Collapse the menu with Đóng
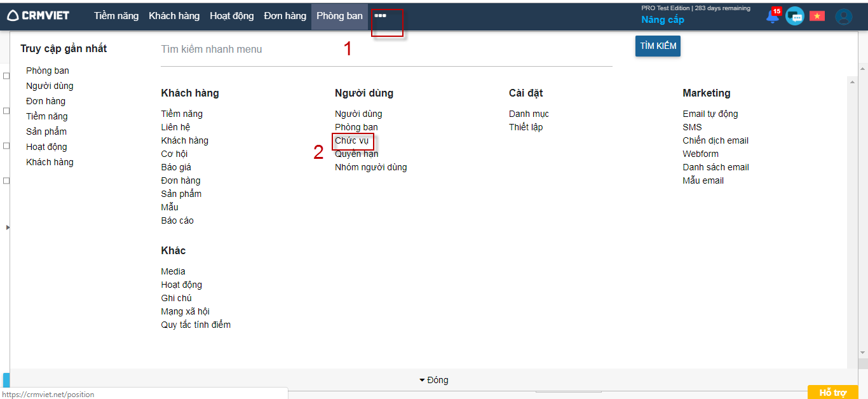868x399 pixels. click(434, 380)
